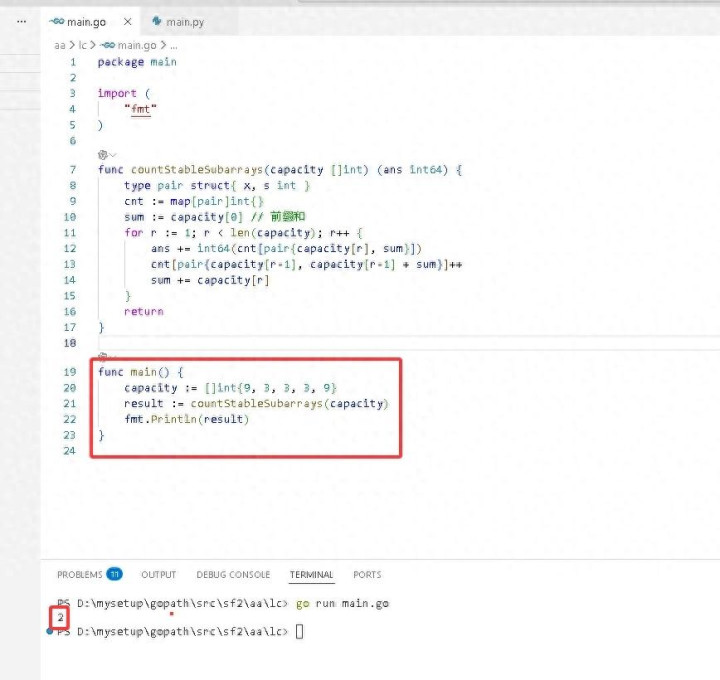Screen dimensions: 720x680
Task: Click line number 7 in gutter
Action: pos(73,170)
